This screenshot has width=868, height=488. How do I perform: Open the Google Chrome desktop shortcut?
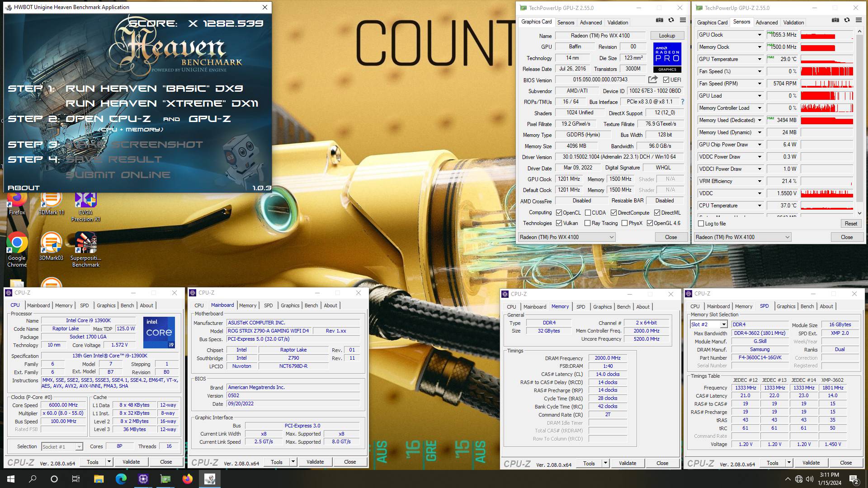(17, 249)
